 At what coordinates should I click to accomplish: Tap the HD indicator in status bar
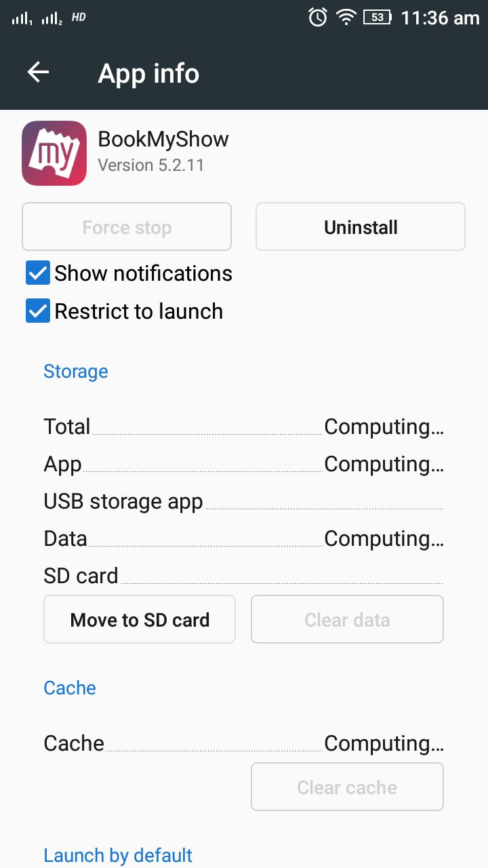(79, 17)
